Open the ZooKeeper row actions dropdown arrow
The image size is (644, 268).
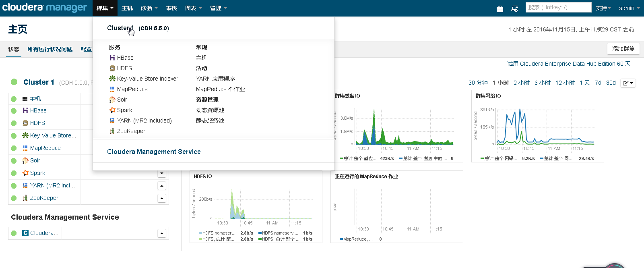[x=162, y=198]
